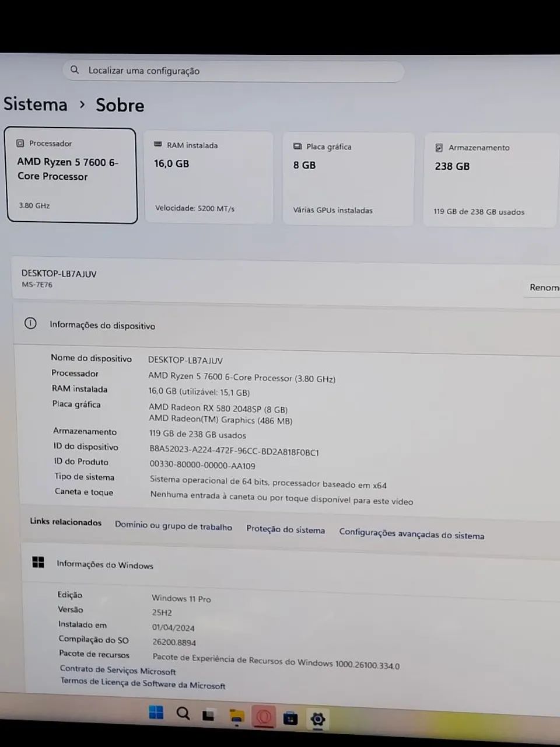Open Microsoft Store from the taskbar
This screenshot has height=747, width=560.
(290, 718)
